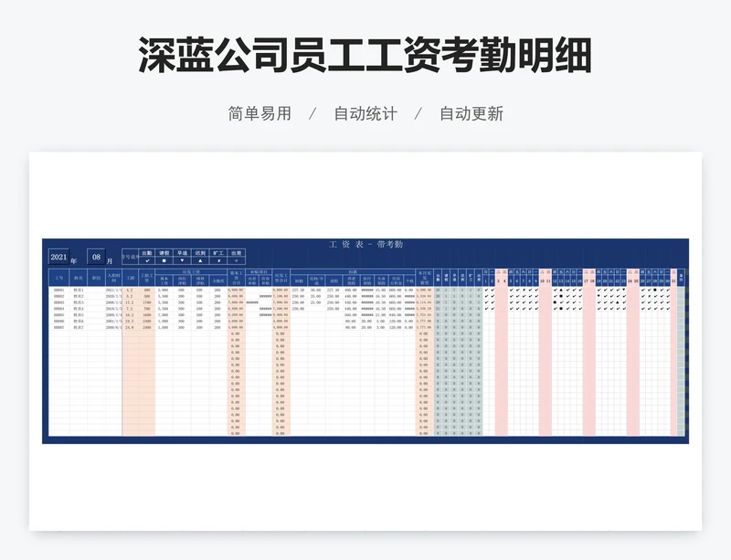The image size is (731, 560).
Task: Select the 姓名 column header
Action: pyautogui.click(x=79, y=278)
